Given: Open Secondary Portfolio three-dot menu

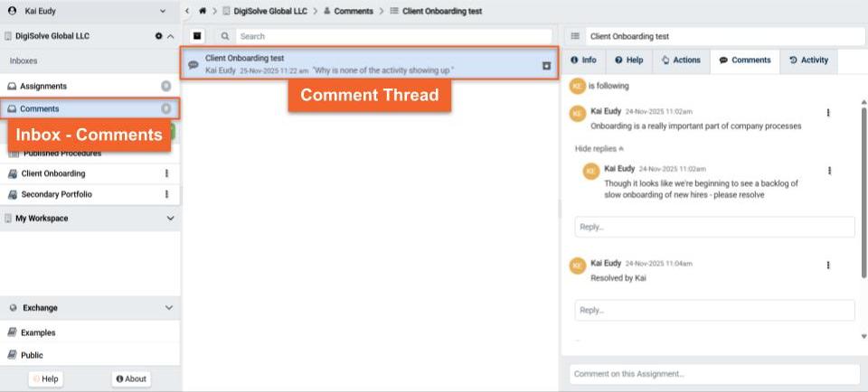Looking at the screenshot, I should (166, 194).
